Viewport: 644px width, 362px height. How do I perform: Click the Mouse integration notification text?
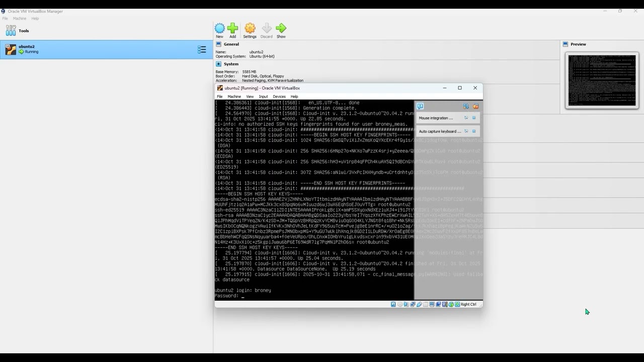coord(436,118)
